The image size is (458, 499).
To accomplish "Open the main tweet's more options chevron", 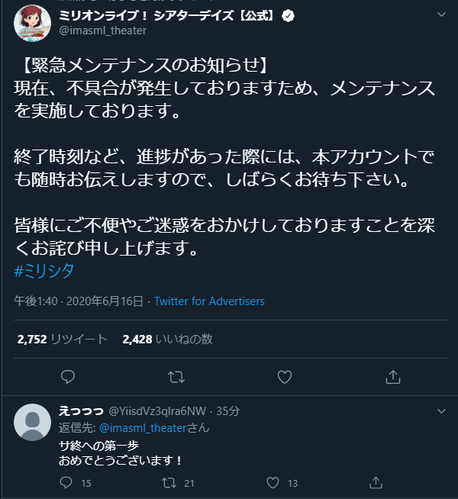I will 442,14.
